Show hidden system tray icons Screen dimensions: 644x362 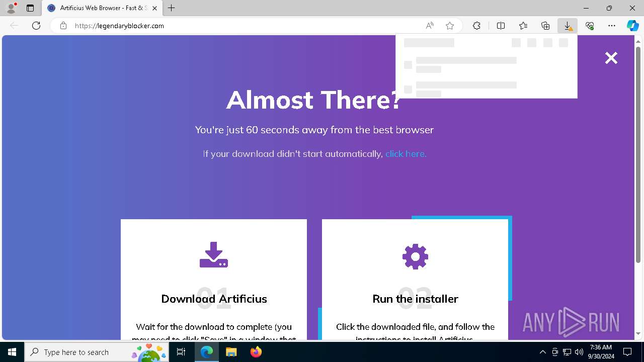coord(542,352)
